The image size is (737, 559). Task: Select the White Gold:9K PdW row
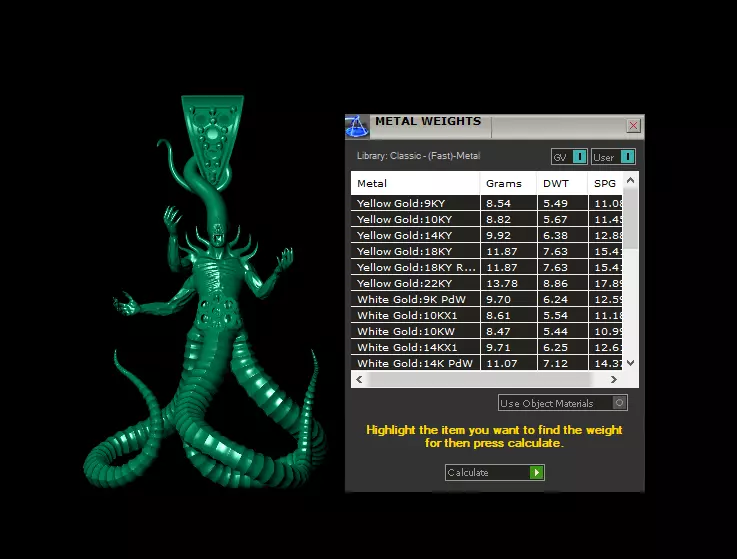click(x=486, y=299)
